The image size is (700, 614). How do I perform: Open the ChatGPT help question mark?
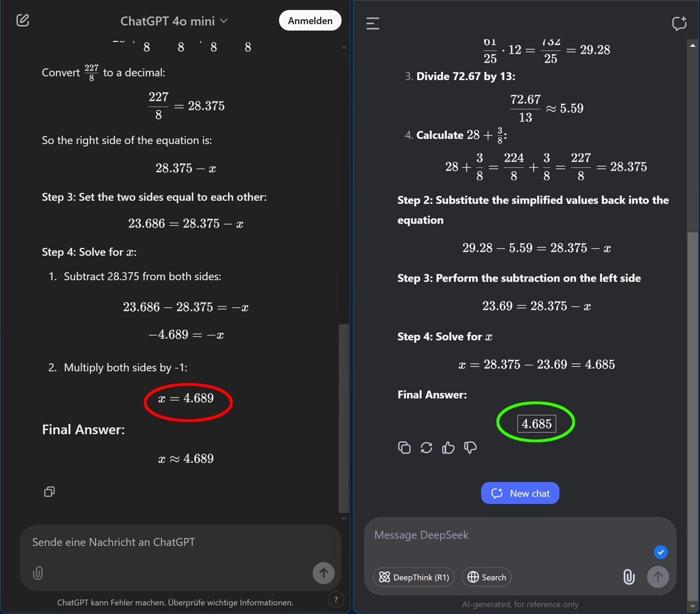click(335, 599)
